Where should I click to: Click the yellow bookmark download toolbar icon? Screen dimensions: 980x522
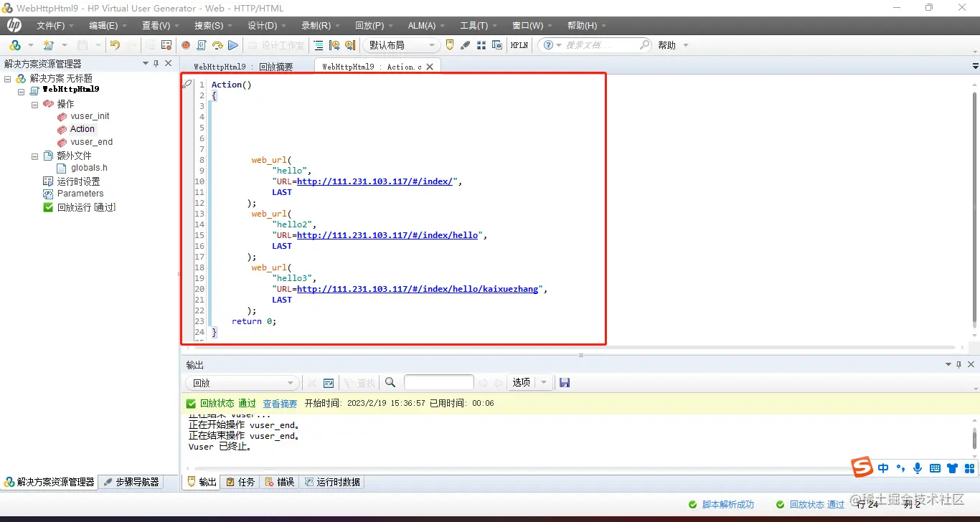click(x=451, y=44)
